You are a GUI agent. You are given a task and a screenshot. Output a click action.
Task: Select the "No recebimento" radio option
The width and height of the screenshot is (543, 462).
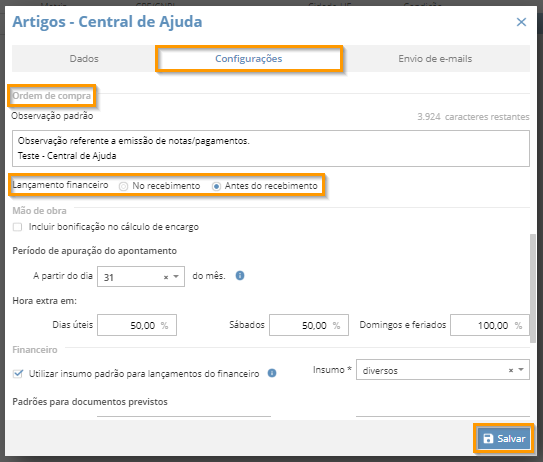(x=123, y=186)
